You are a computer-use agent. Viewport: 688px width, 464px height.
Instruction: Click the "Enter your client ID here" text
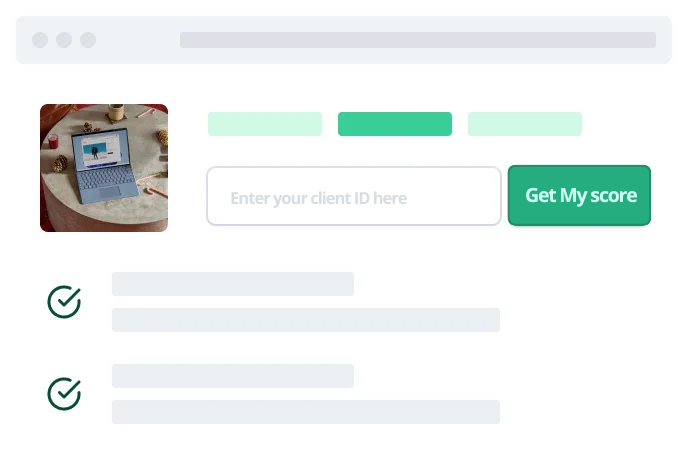pyautogui.click(x=319, y=198)
